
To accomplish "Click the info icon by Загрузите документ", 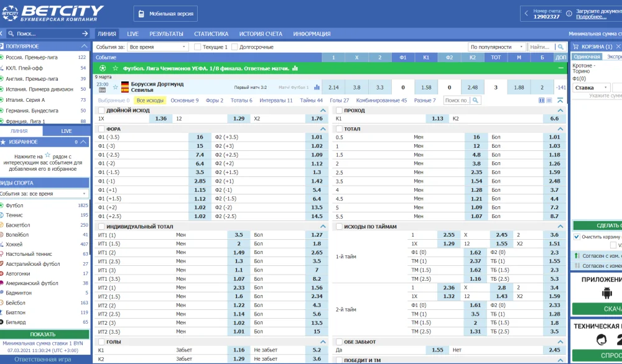I will tap(568, 12).
